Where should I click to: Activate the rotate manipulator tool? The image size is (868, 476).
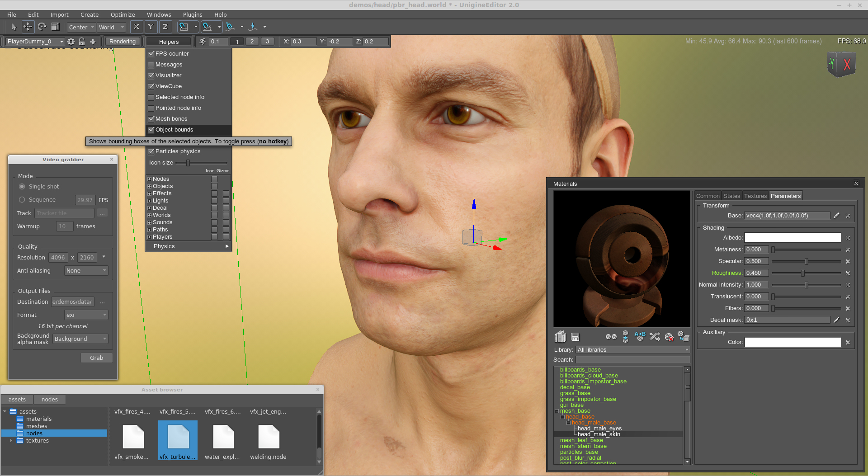point(42,27)
